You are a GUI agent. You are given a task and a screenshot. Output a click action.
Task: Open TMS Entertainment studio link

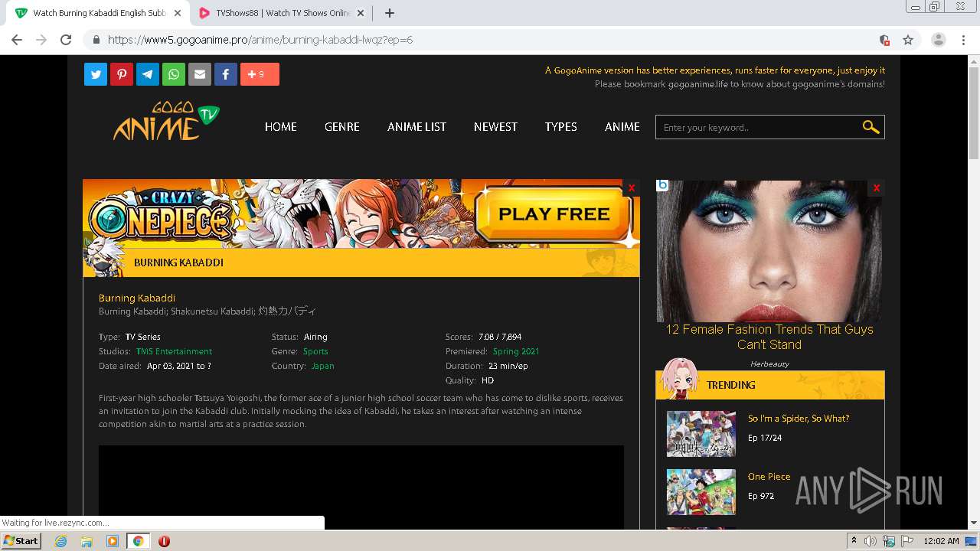coord(174,351)
